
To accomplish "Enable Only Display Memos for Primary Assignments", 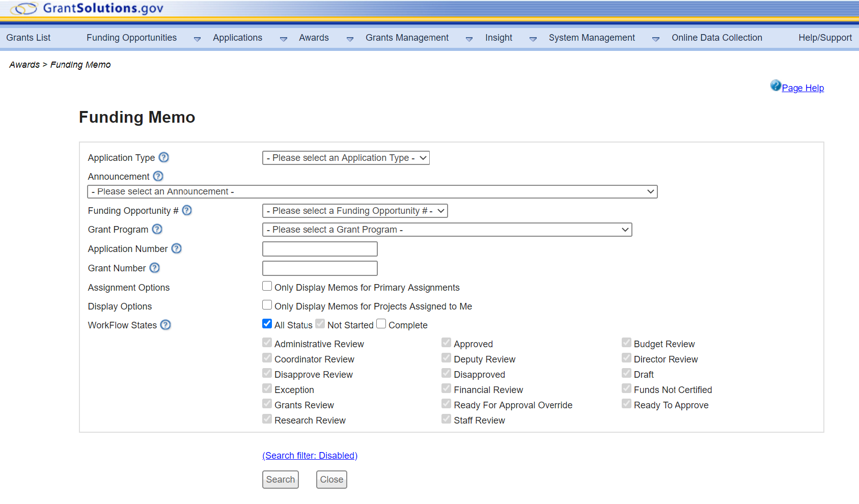I will (267, 286).
